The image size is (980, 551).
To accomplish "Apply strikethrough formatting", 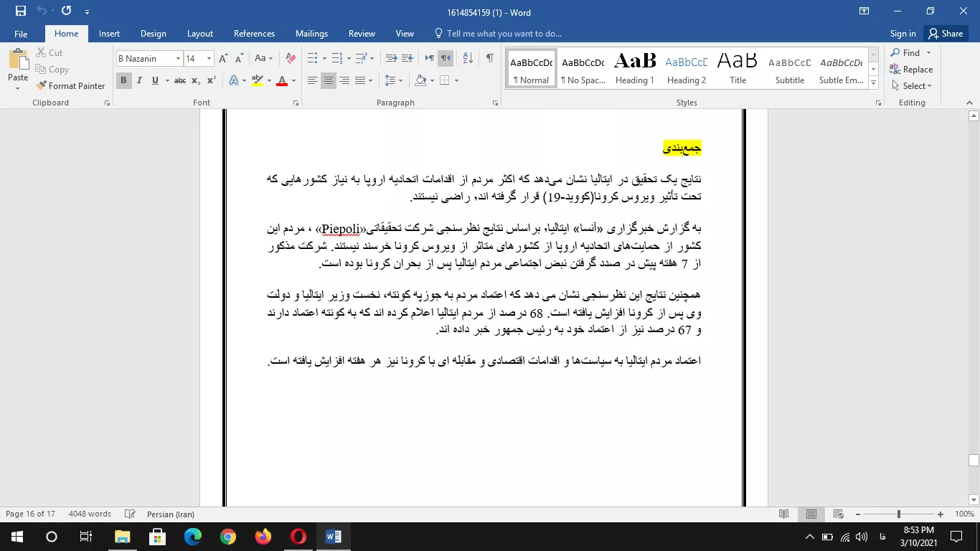I will 180,80.
